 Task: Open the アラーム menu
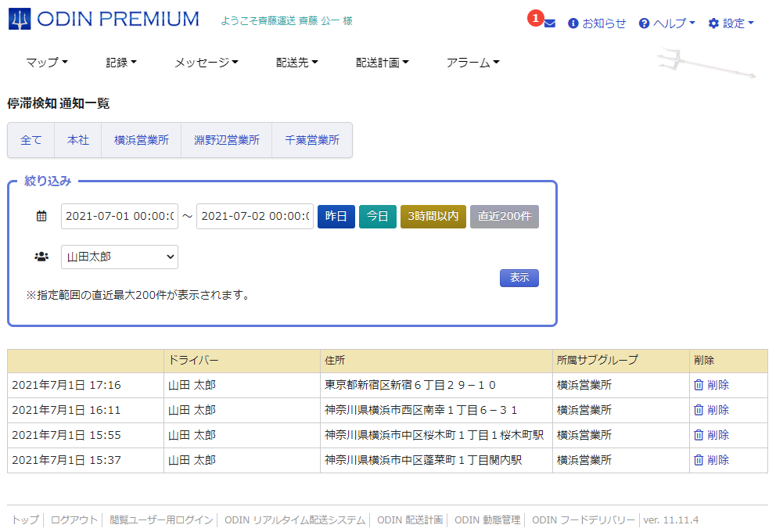[x=472, y=63]
